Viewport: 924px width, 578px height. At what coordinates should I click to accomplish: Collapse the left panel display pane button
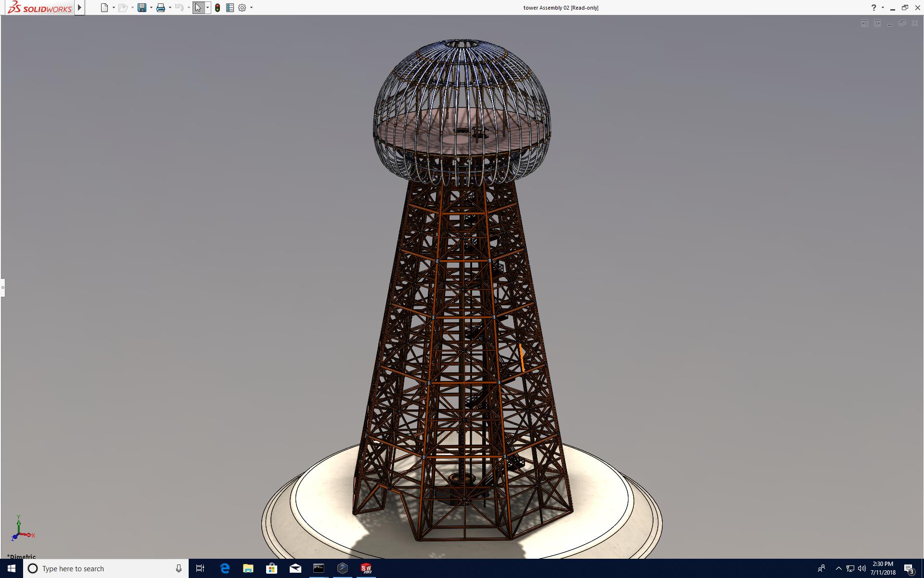coord(865,23)
